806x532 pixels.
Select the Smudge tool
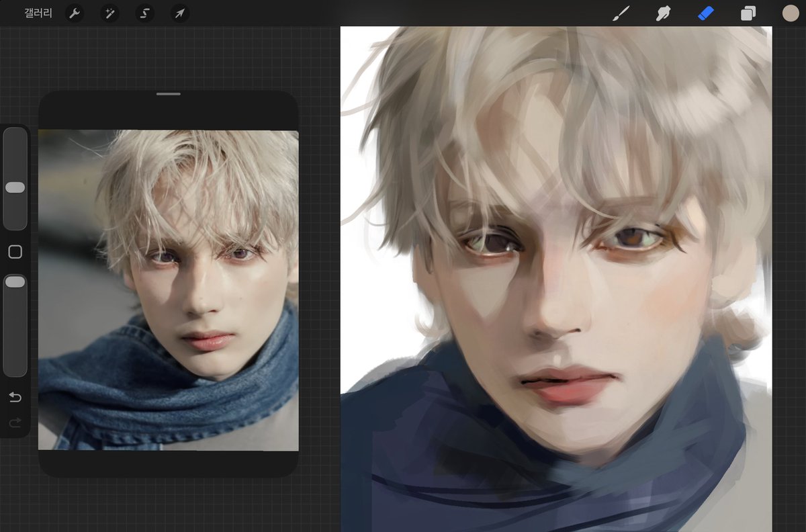click(x=663, y=13)
